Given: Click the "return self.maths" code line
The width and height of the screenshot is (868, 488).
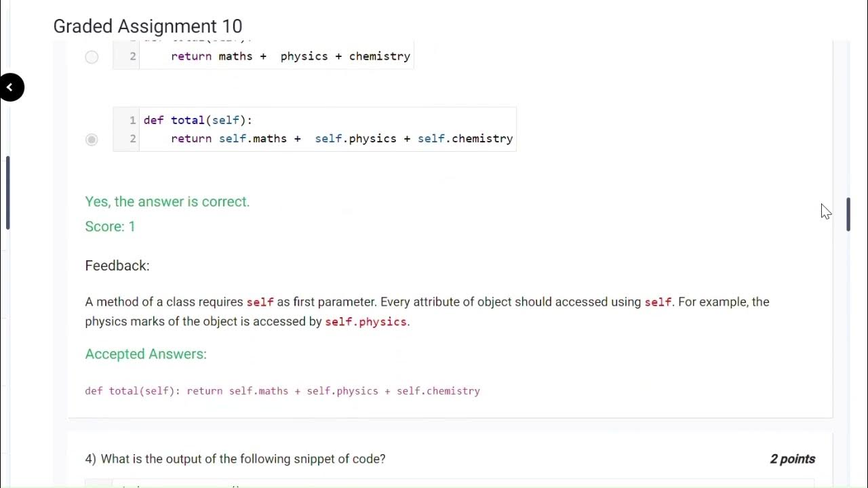Looking at the screenshot, I should (x=341, y=138).
